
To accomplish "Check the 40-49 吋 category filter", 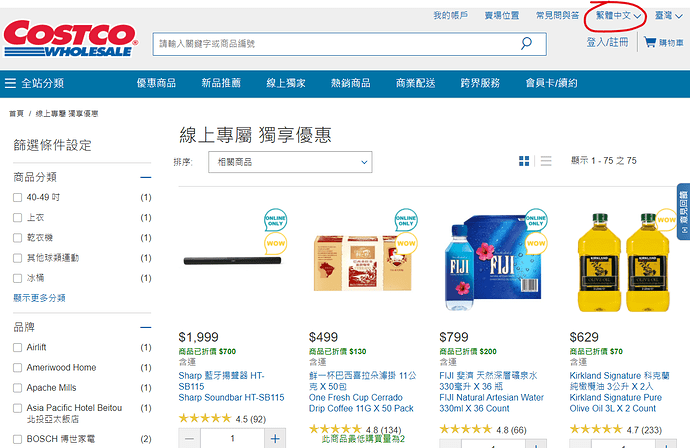I will tap(18, 198).
